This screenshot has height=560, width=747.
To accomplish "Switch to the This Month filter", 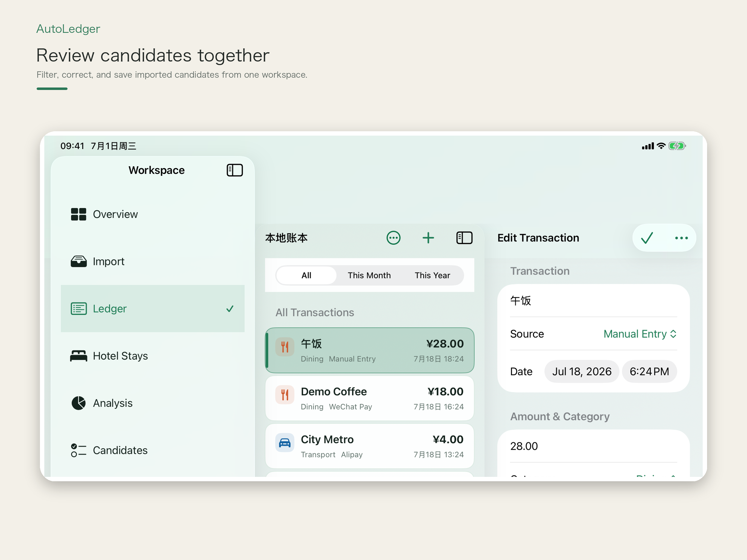I will [369, 275].
